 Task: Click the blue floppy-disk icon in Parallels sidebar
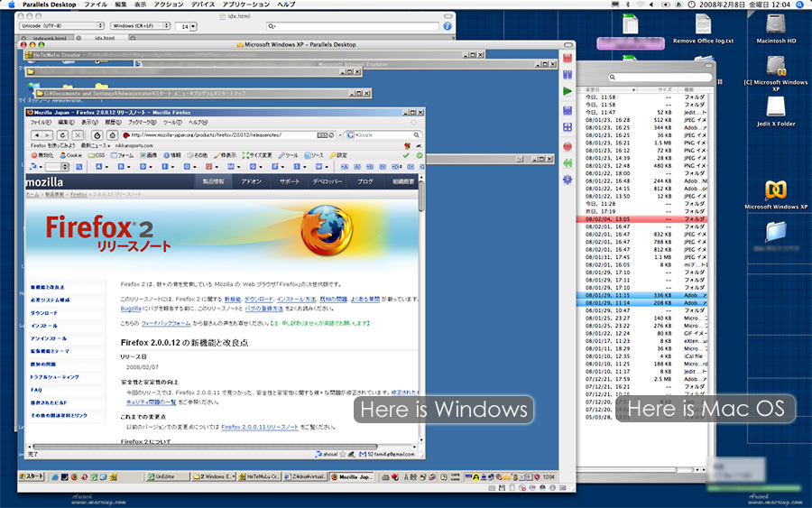point(567,110)
